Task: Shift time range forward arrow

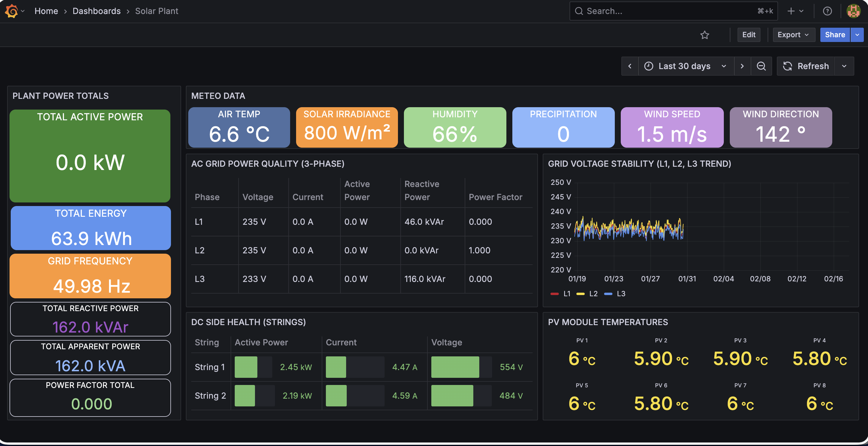Action: (742, 66)
